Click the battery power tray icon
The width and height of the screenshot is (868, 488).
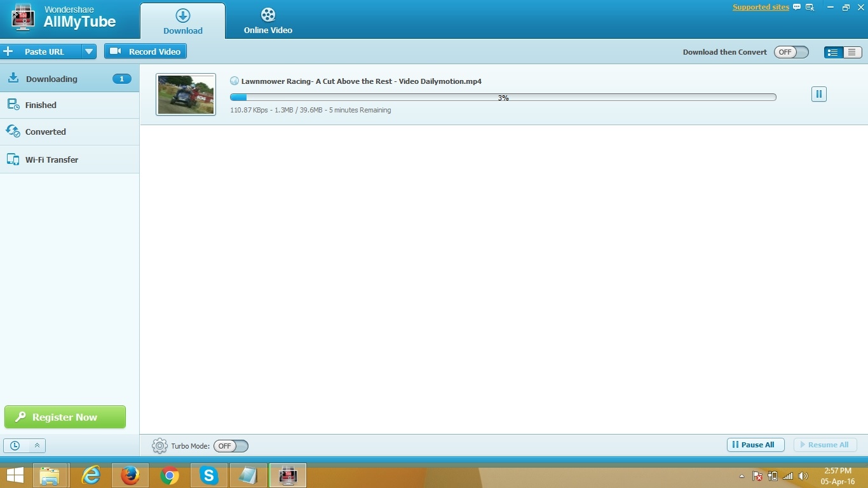(x=773, y=476)
